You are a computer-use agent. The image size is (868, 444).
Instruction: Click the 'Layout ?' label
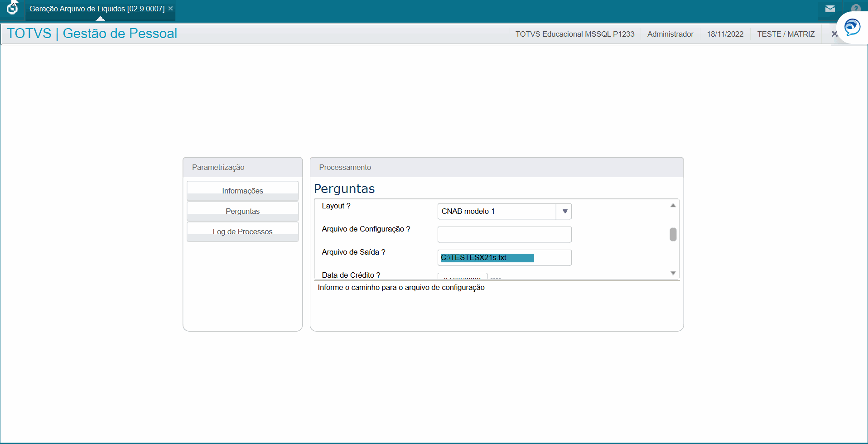tap(336, 206)
